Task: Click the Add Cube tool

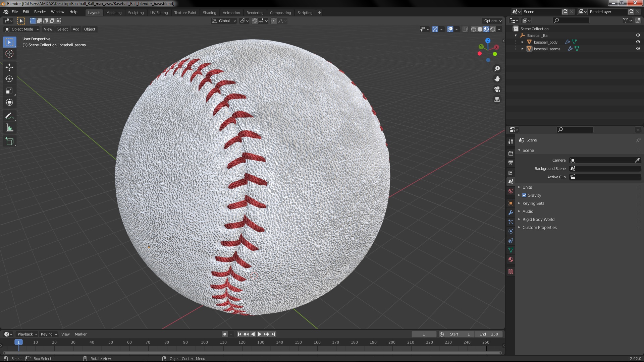Action: 9,141
